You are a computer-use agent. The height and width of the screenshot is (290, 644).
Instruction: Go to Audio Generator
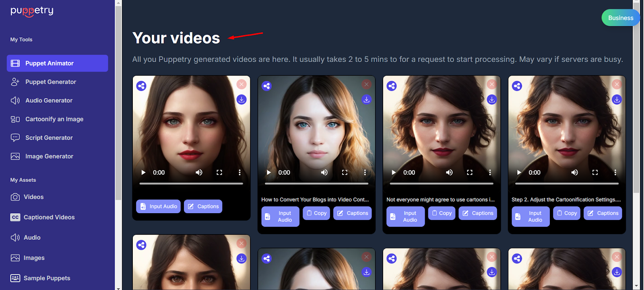(49, 101)
